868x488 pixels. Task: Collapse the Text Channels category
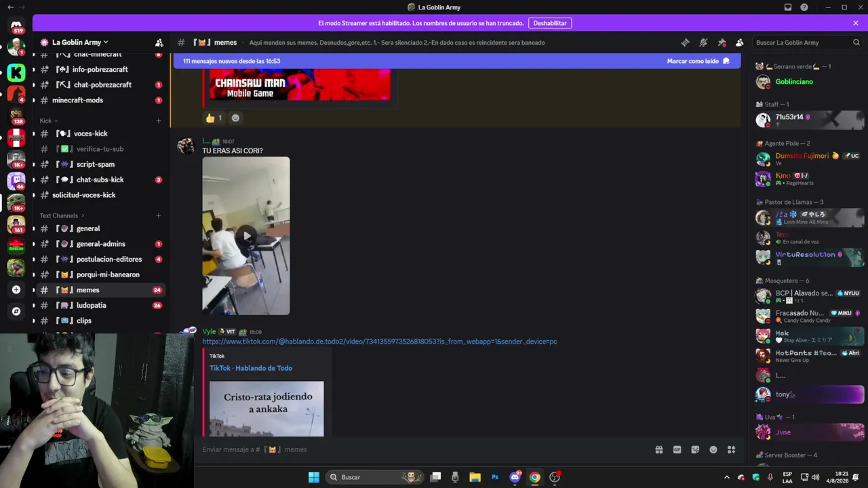62,216
